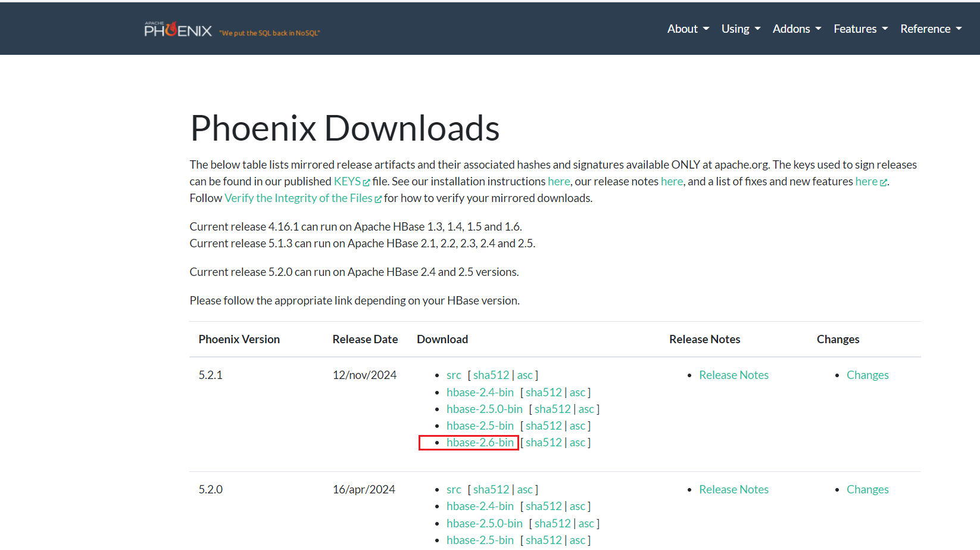Open sha512 for hbase-2.6-bin
This screenshot has width=980, height=550.
click(544, 442)
